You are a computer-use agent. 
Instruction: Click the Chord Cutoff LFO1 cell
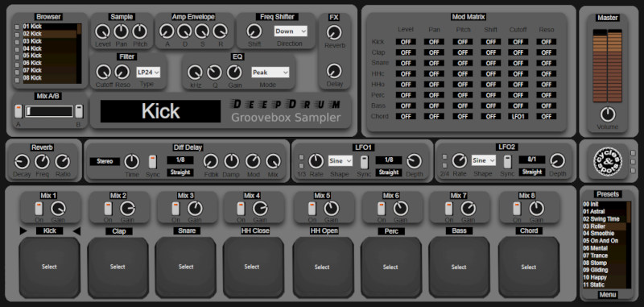518,116
